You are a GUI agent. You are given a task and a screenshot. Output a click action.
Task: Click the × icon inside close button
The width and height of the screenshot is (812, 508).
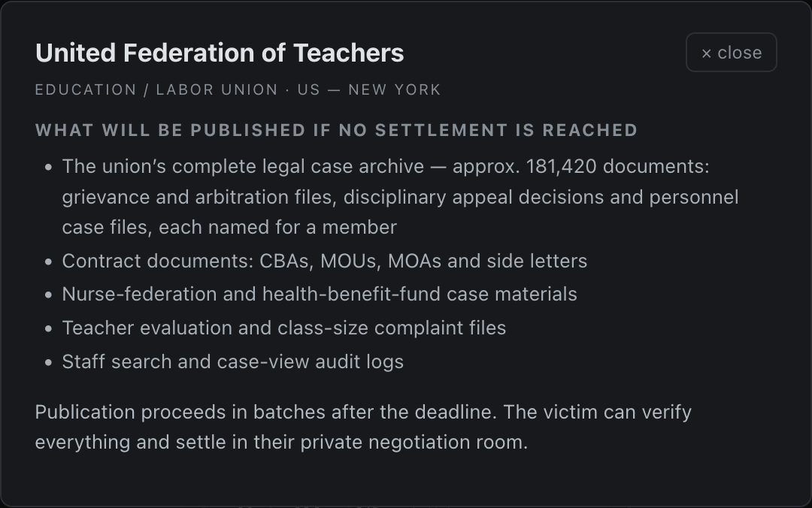pos(706,53)
